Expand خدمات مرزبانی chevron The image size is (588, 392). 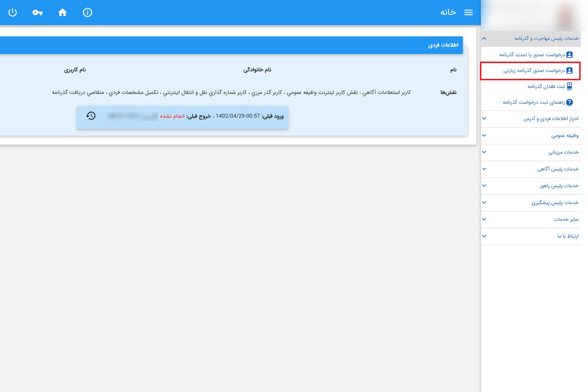484,152
